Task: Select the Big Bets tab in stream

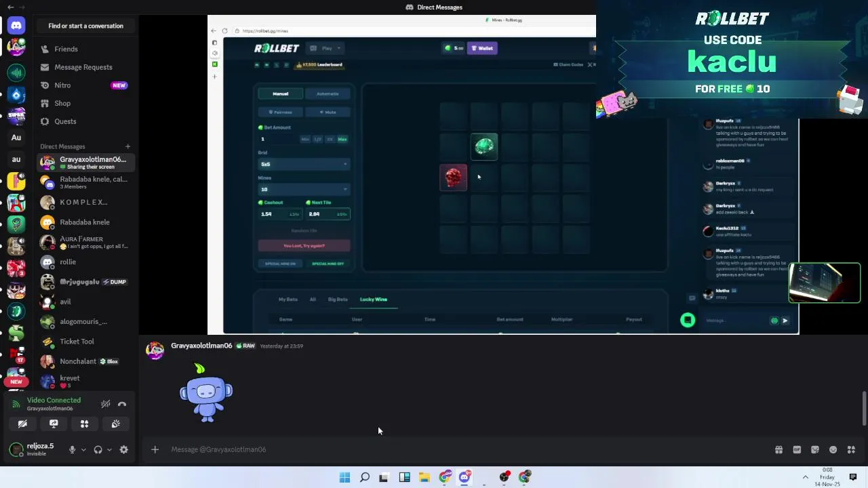Action: coord(338,299)
